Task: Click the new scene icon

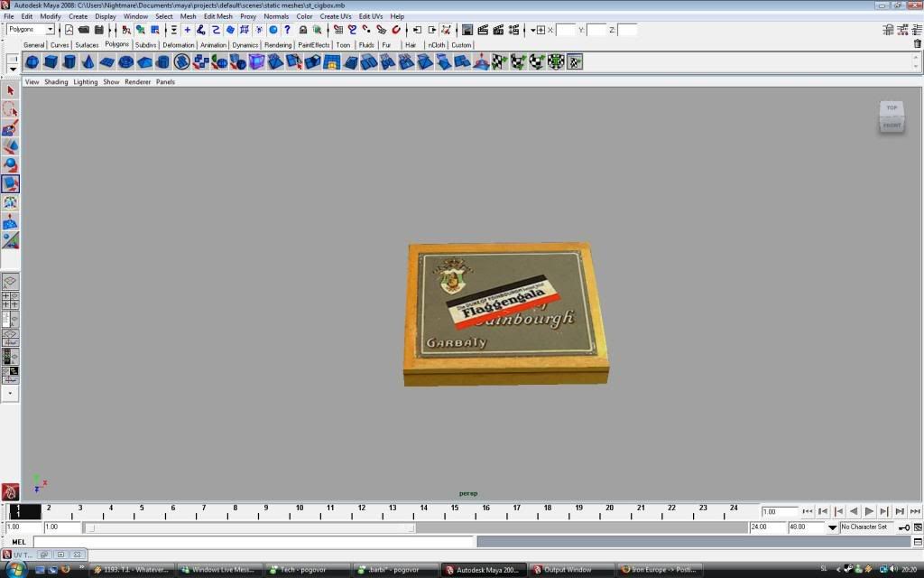Action: pyautogui.click(x=69, y=30)
